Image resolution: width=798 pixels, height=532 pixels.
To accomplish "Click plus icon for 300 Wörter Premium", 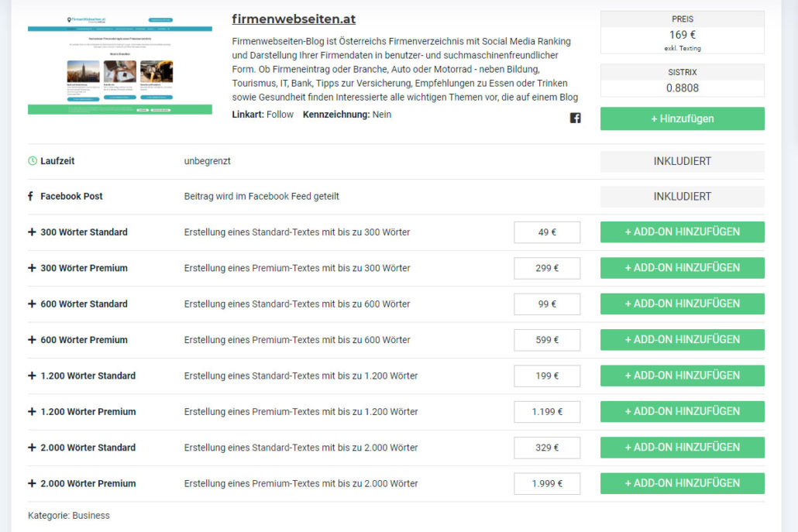I will (33, 268).
